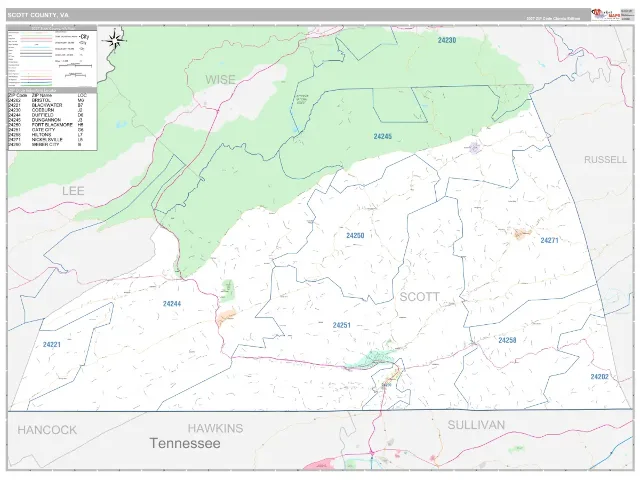The width and height of the screenshot is (640, 480).
Task: Select ZIP label 24245 on the map
Action: click(x=382, y=136)
